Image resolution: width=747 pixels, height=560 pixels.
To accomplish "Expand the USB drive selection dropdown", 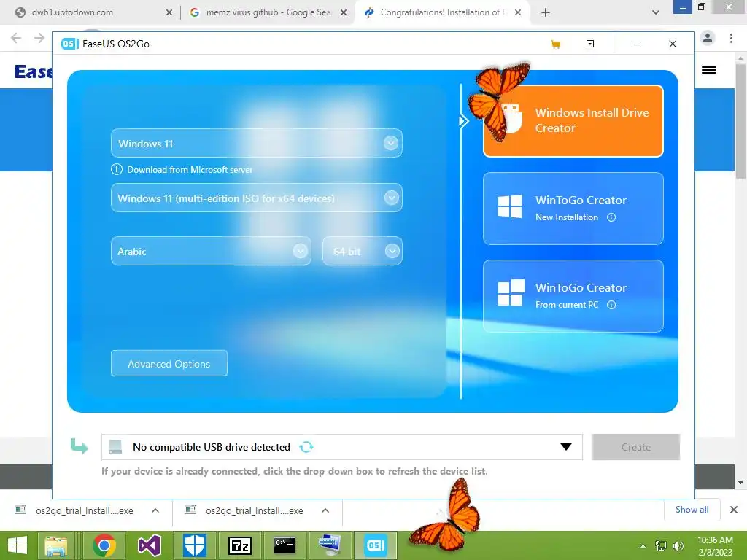I will [566, 447].
